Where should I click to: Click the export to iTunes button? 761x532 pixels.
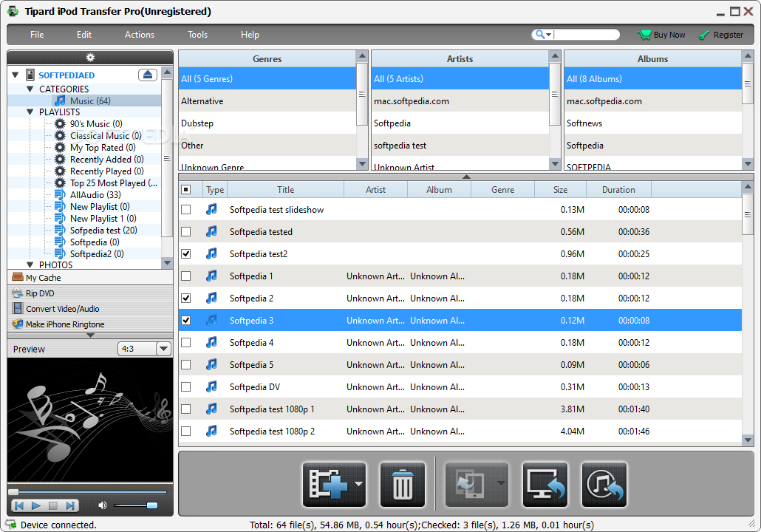coord(604,484)
